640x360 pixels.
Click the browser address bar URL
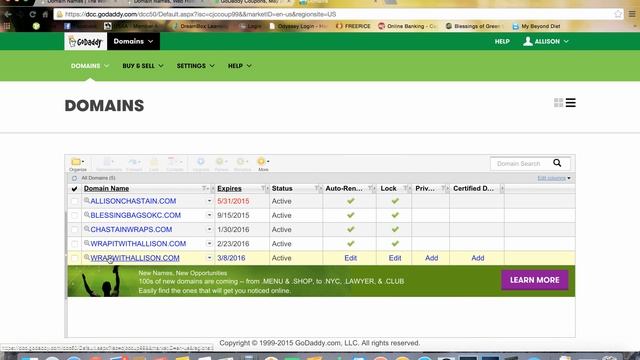click(x=200, y=14)
